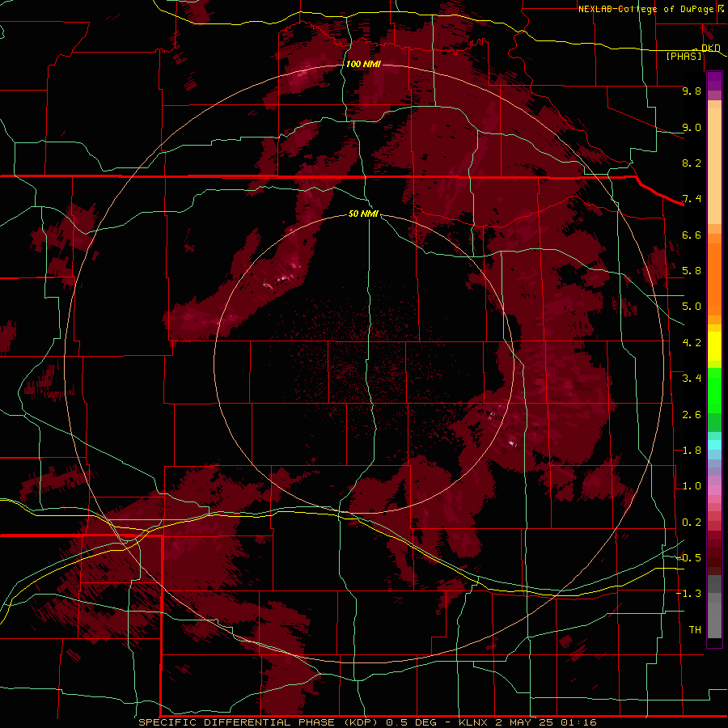728x728 pixels.
Task: Click the 2.6 value on color scale
Action: click(x=692, y=415)
